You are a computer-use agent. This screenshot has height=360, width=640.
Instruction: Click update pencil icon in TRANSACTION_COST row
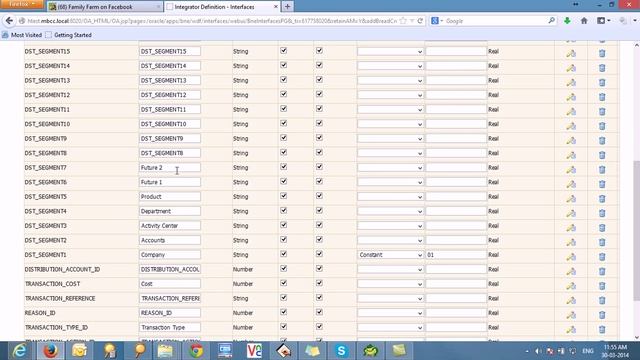tap(571, 286)
